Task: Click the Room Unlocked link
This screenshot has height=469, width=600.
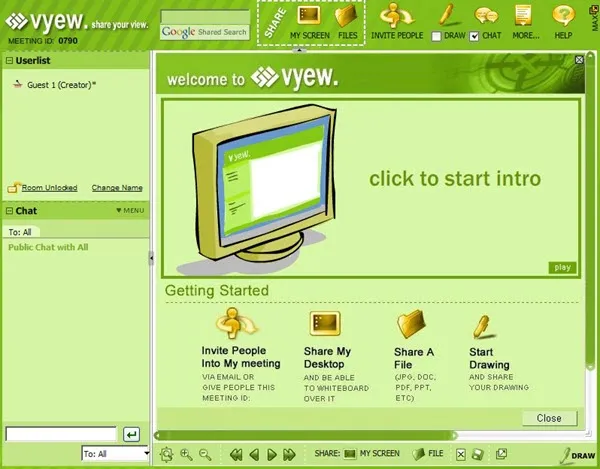Action: pyautogui.click(x=49, y=188)
